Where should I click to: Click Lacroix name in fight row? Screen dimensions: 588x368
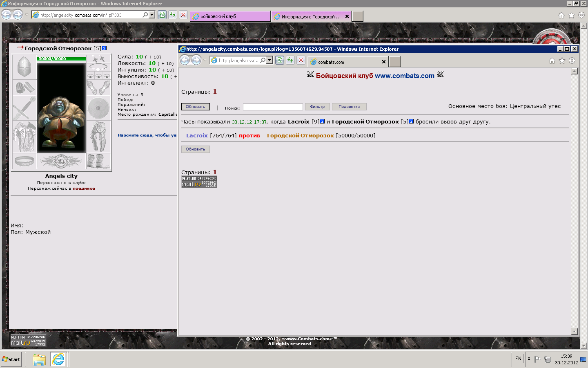click(197, 135)
